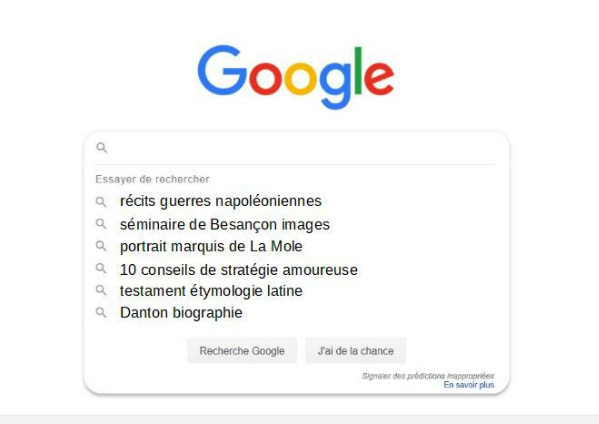This screenshot has width=599, height=424.
Task: Choose suggestion portrait marquis de La Mole
Action: pos(211,246)
